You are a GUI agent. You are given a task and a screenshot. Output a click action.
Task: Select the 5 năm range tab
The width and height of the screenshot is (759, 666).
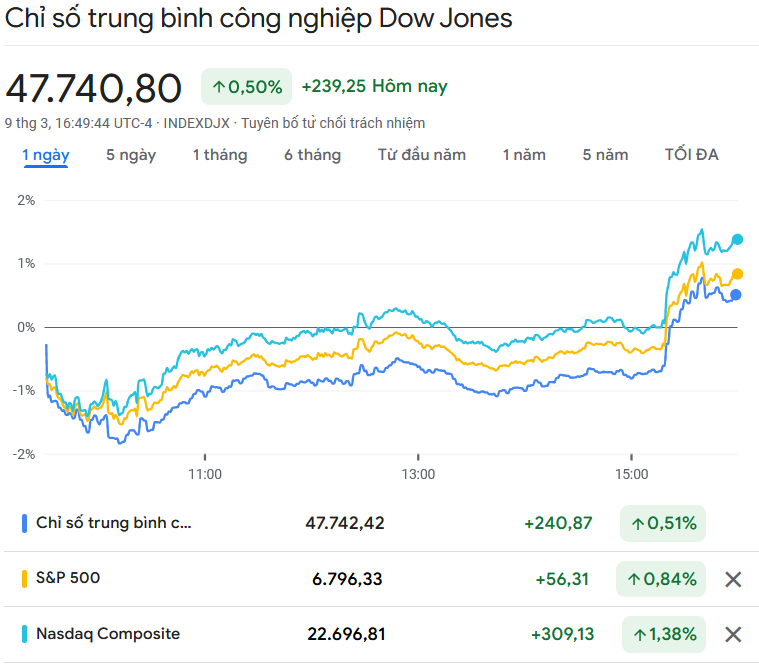click(x=605, y=155)
